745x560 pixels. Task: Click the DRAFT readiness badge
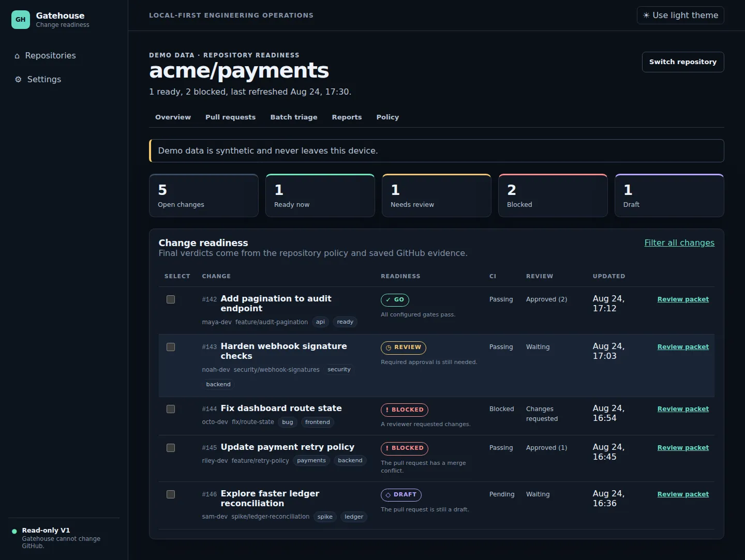[401, 495]
